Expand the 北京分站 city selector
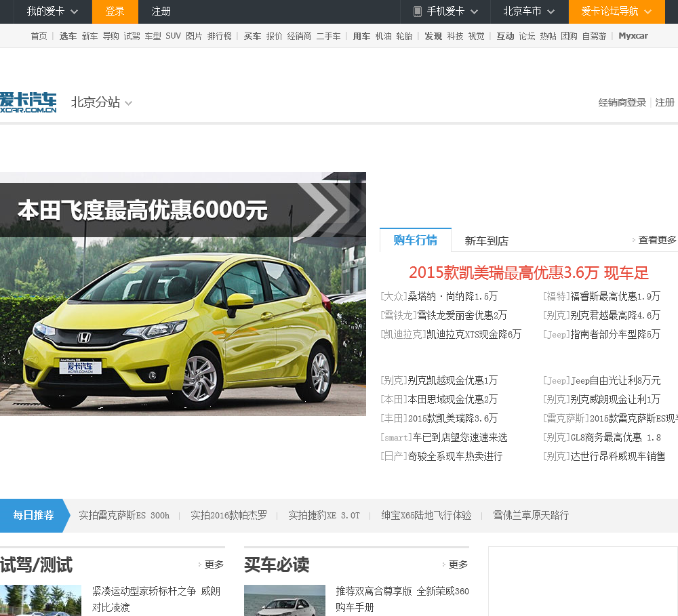 point(101,102)
